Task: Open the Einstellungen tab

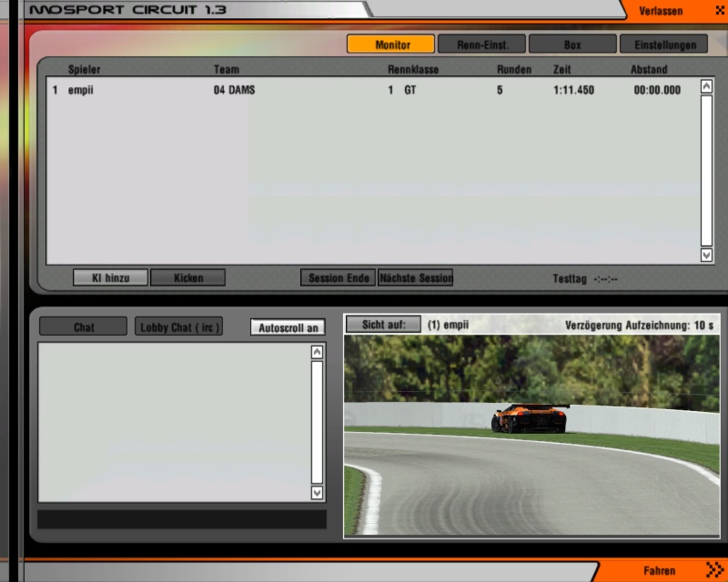Action: [x=663, y=44]
